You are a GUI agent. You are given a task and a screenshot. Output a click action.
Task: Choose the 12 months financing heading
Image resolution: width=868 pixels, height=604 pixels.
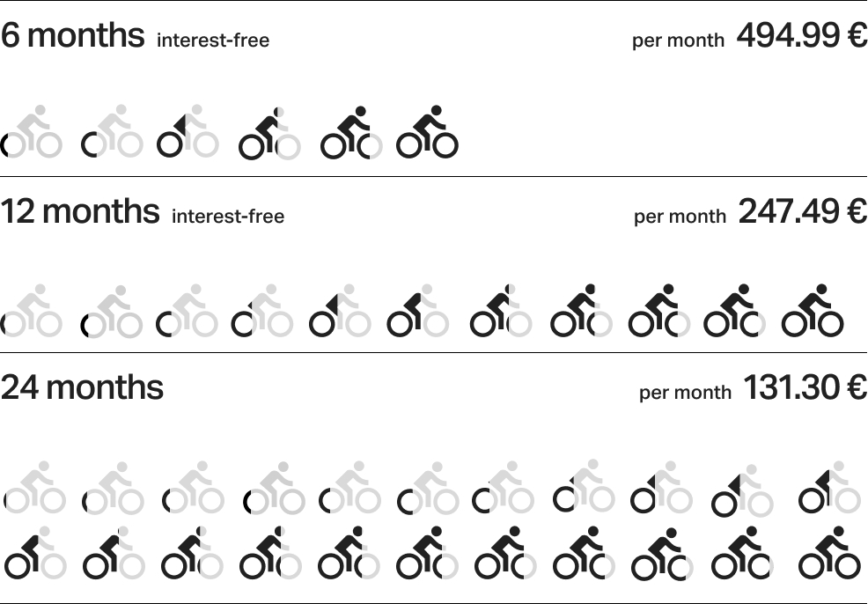coord(80,212)
